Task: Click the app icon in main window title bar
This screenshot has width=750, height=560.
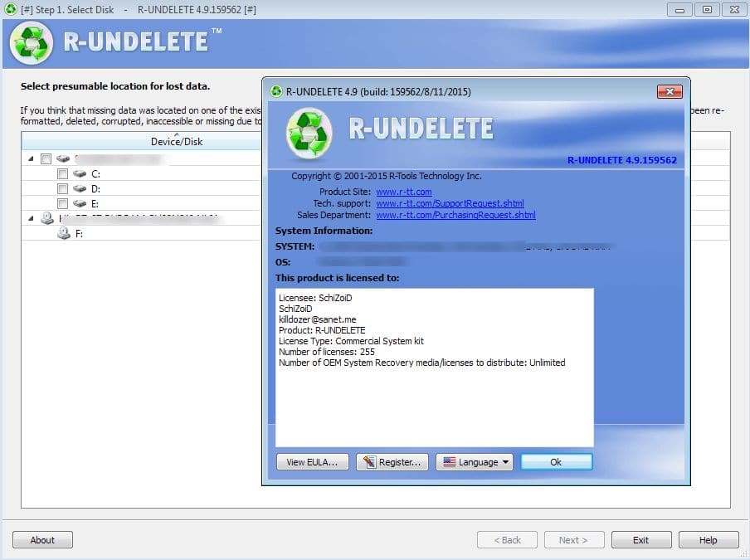Action: click(x=10, y=9)
